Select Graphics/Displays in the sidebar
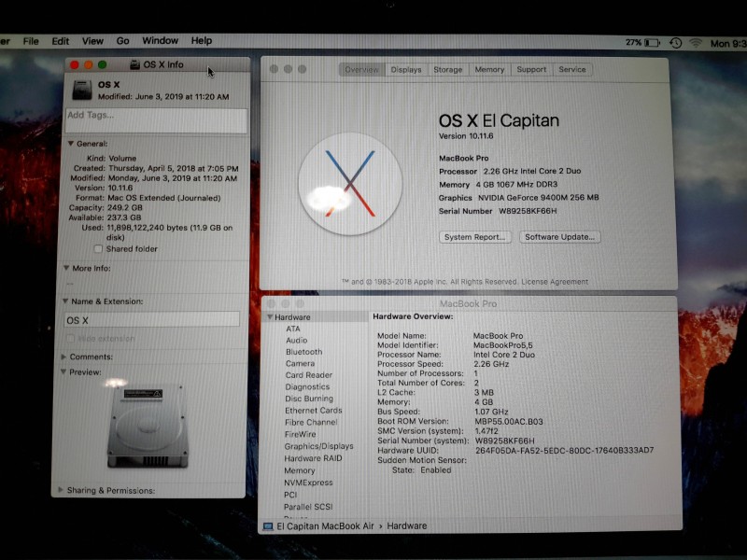Viewport: 747px width, 560px height. pyautogui.click(x=318, y=446)
